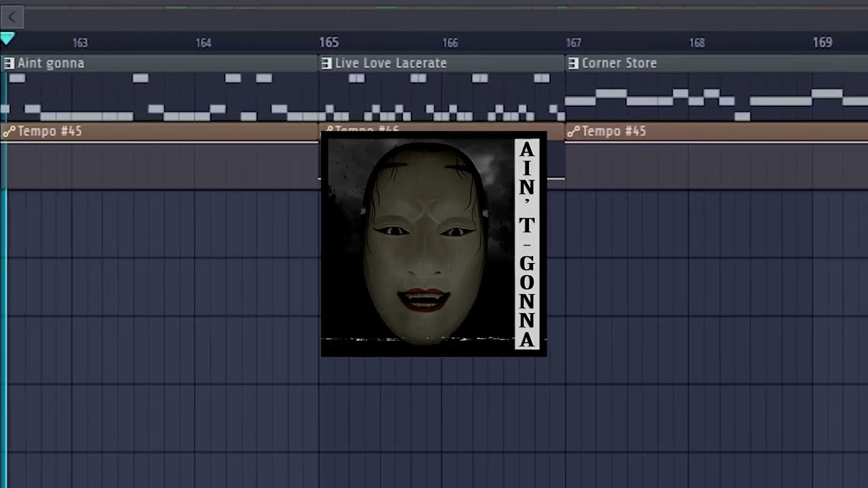Click the piano roll icon on Corner Store clip
The image size is (868, 488).
[573, 63]
